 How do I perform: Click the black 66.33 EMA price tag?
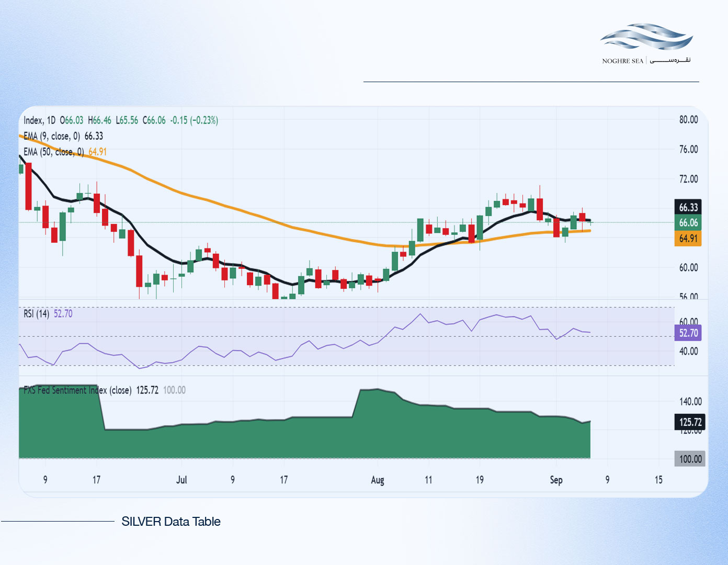point(688,207)
